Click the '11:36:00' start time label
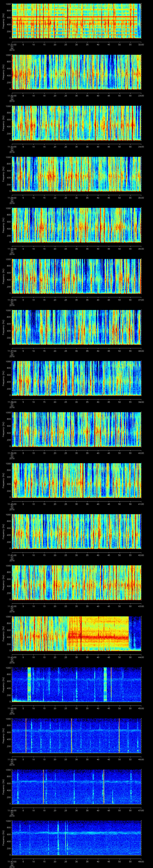 (x=12, y=300)
